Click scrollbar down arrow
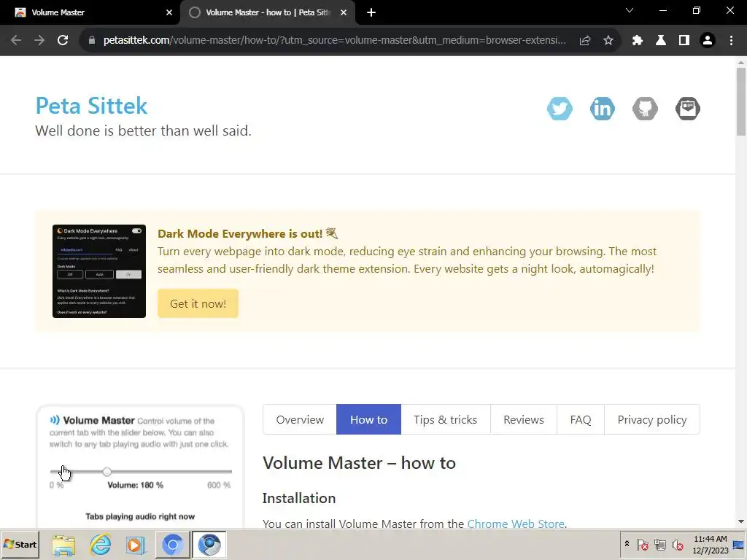Screen dimensions: 747x560 [x=741, y=522]
